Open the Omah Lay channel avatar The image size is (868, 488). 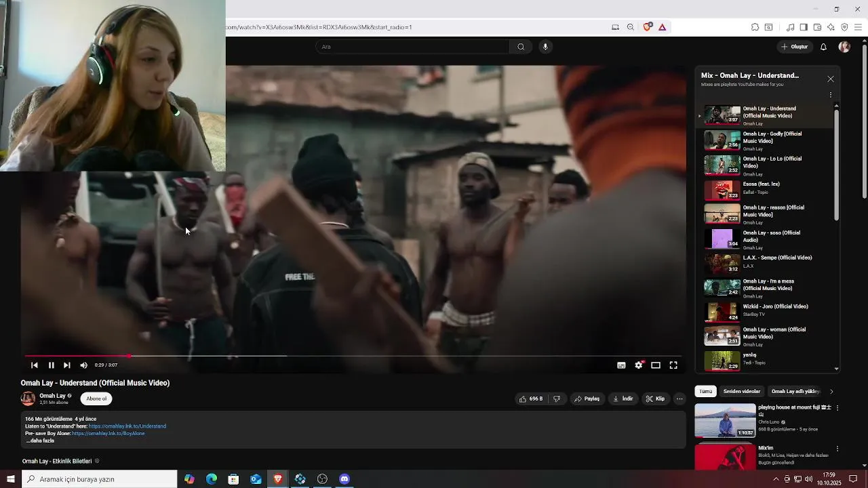[28, 399]
